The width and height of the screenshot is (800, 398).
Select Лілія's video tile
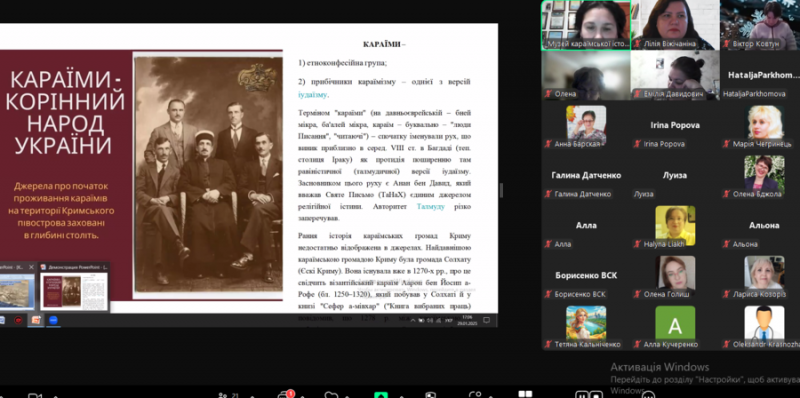pyautogui.click(x=675, y=25)
